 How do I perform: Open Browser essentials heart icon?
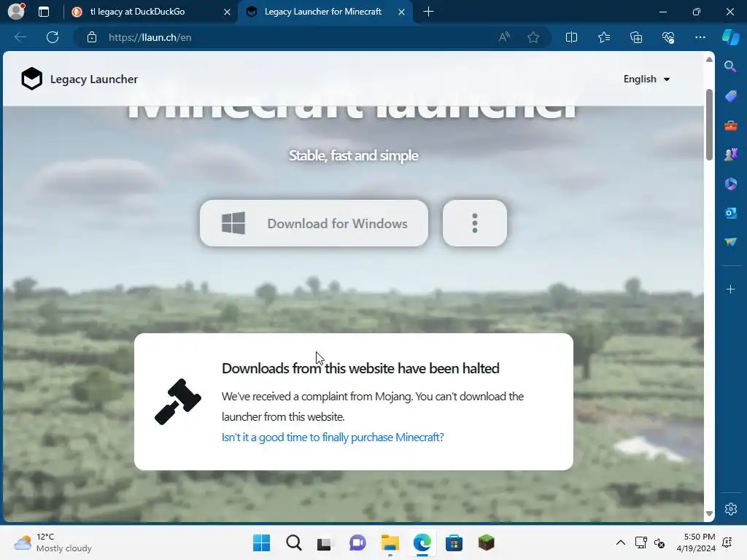coord(668,37)
